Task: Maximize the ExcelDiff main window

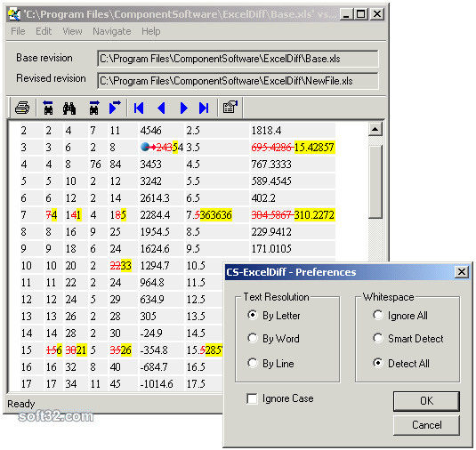Action: (x=361, y=14)
